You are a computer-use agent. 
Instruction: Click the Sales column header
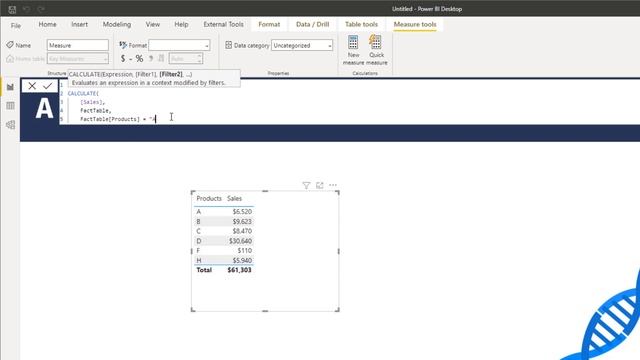(234, 198)
